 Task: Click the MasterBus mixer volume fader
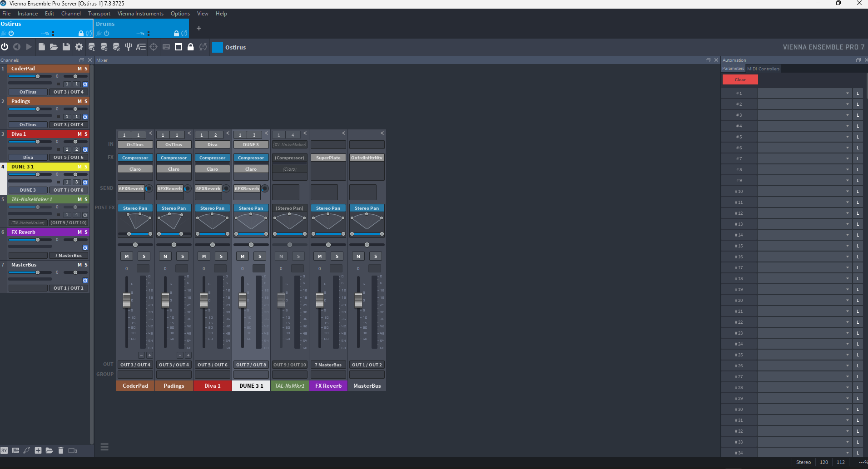click(x=358, y=300)
